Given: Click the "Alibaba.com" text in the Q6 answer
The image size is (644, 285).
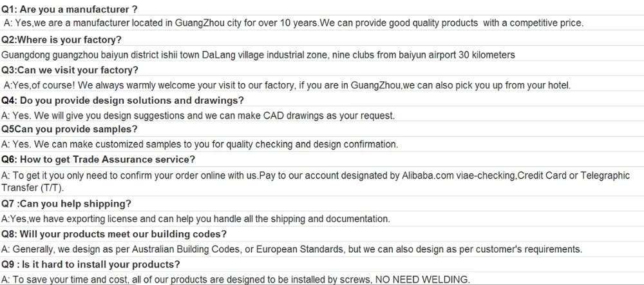Looking at the screenshot, I should [428, 175].
